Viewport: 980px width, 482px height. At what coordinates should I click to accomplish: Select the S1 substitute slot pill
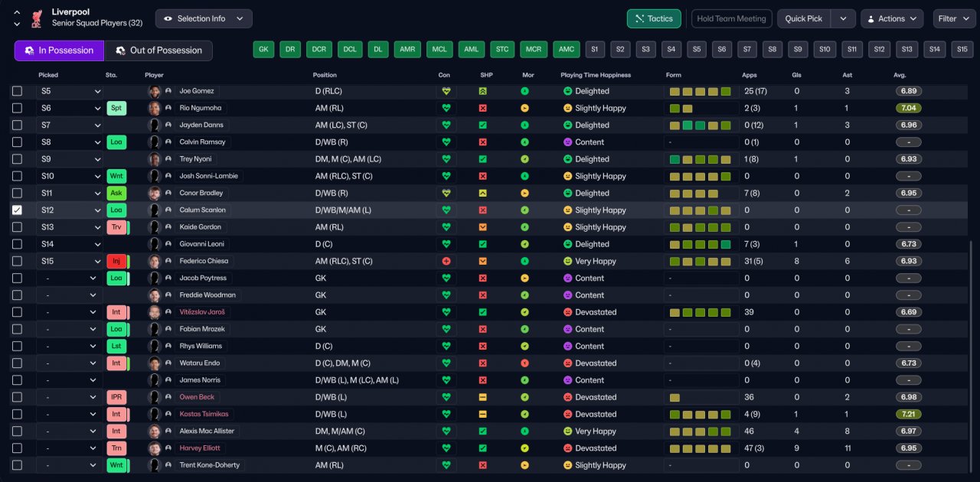click(x=595, y=50)
